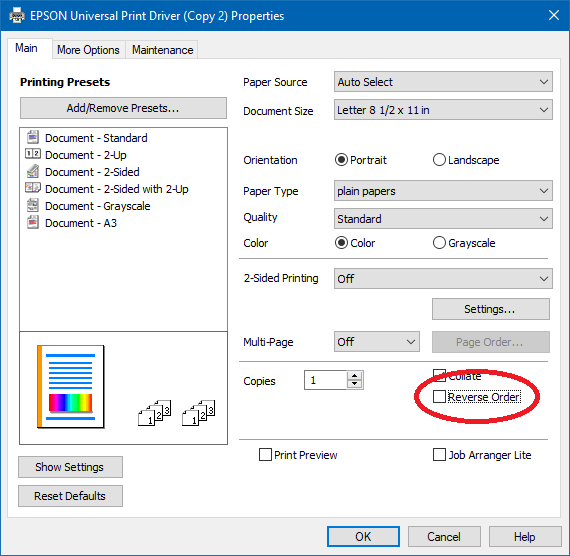Switch color mode to Grayscale

pyautogui.click(x=439, y=243)
